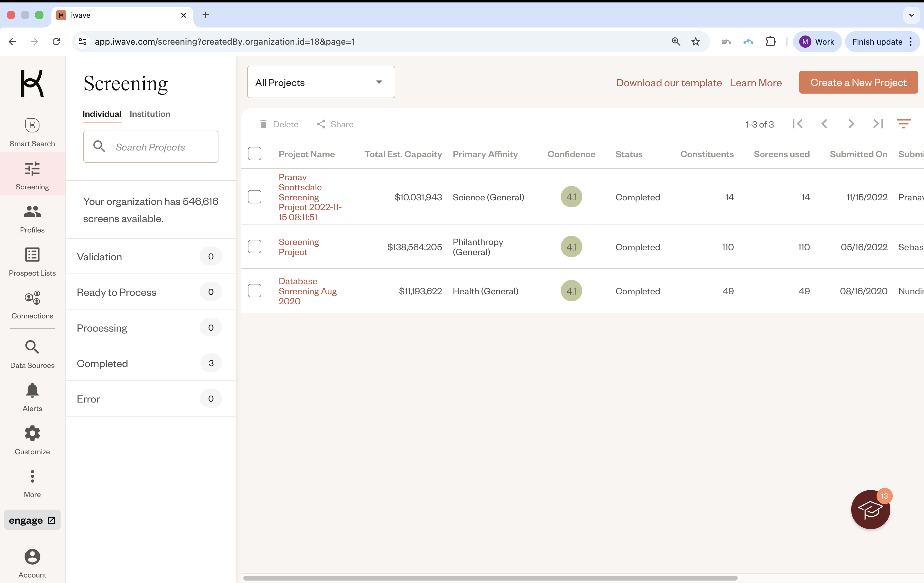Image resolution: width=924 pixels, height=583 pixels.
Task: Jump to last page arrow
Action: [x=878, y=124]
